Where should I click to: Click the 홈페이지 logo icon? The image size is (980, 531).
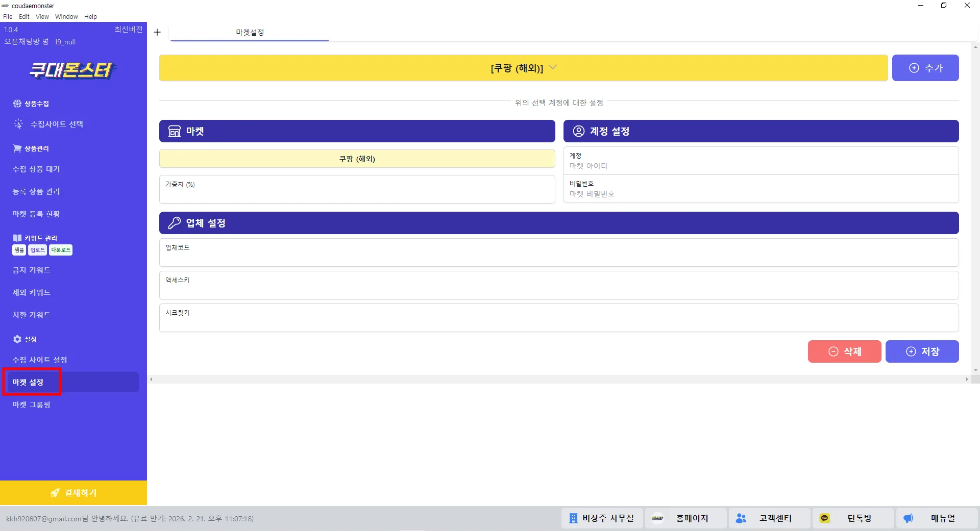point(657,518)
